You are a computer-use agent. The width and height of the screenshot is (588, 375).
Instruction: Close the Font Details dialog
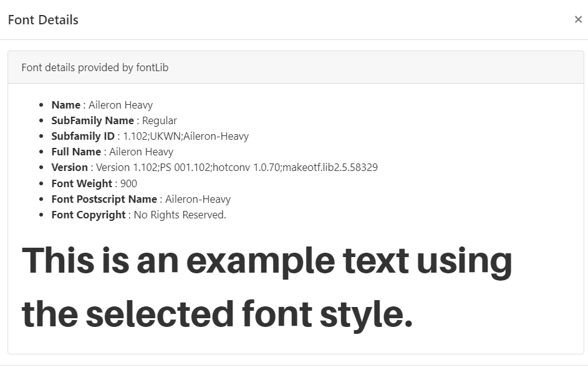(579, 19)
